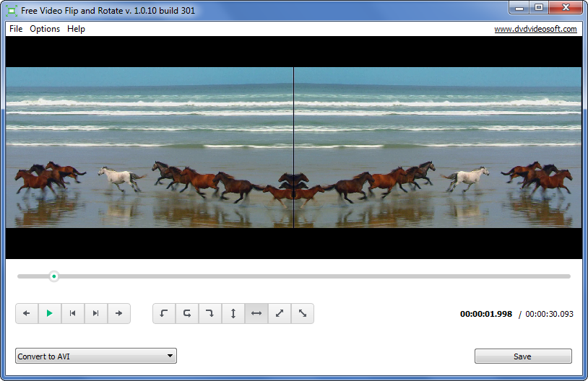588x381 pixels.
Task: Play the video preview
Action: [50, 313]
